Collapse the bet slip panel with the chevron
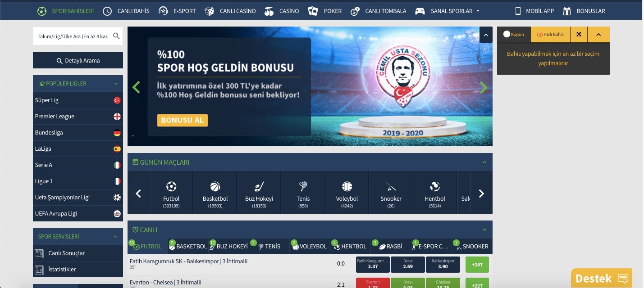 point(598,34)
